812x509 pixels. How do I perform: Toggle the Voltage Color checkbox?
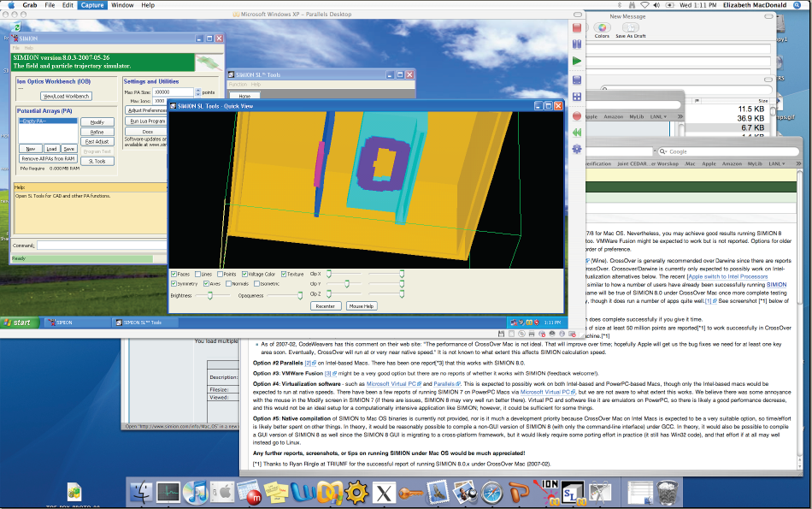point(244,275)
